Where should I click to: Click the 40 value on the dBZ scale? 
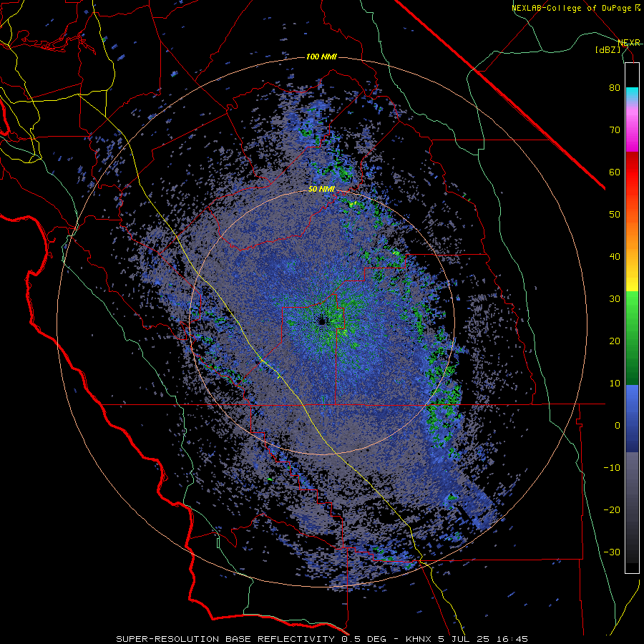click(615, 257)
